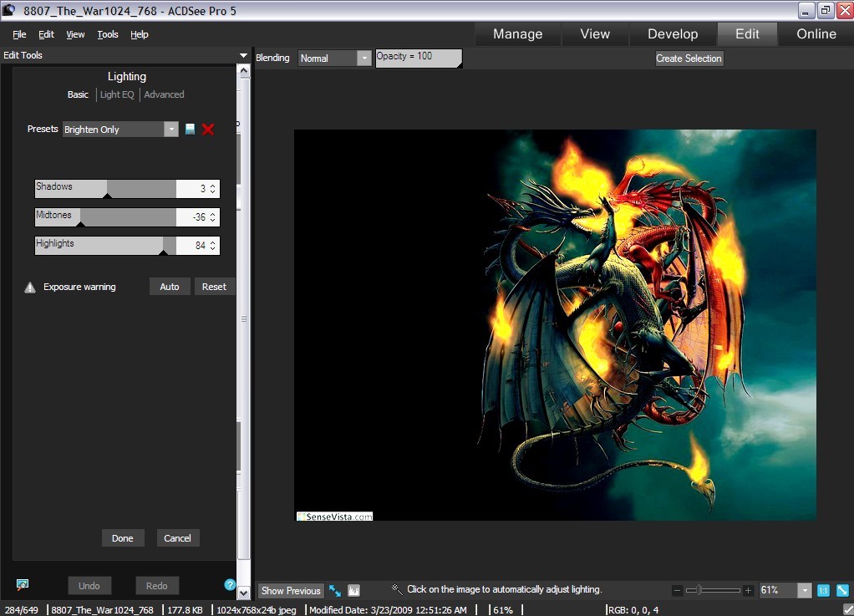Click the red X to delete the preset
This screenshot has height=616, width=854.
click(x=207, y=130)
